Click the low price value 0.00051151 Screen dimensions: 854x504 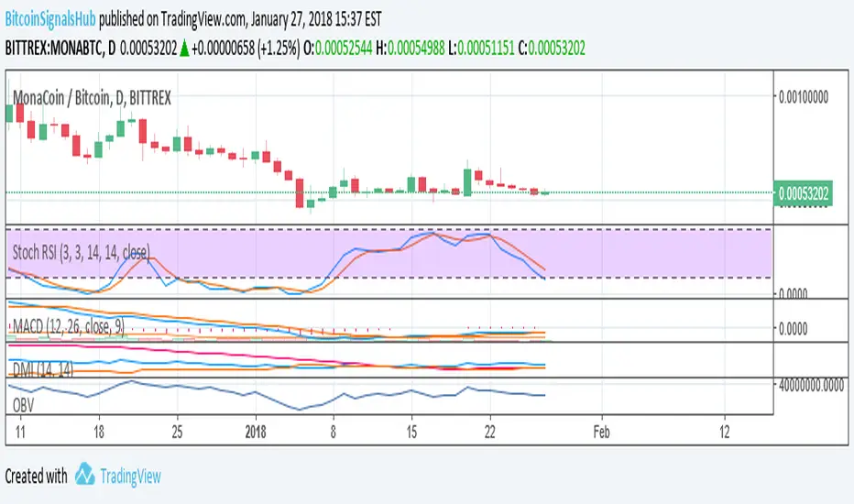coord(486,49)
